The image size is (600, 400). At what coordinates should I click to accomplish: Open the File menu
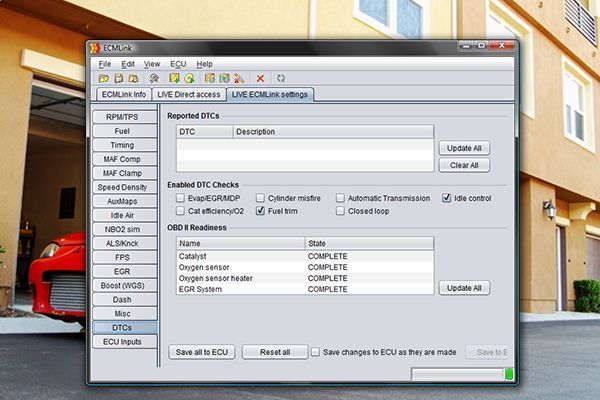[105, 64]
